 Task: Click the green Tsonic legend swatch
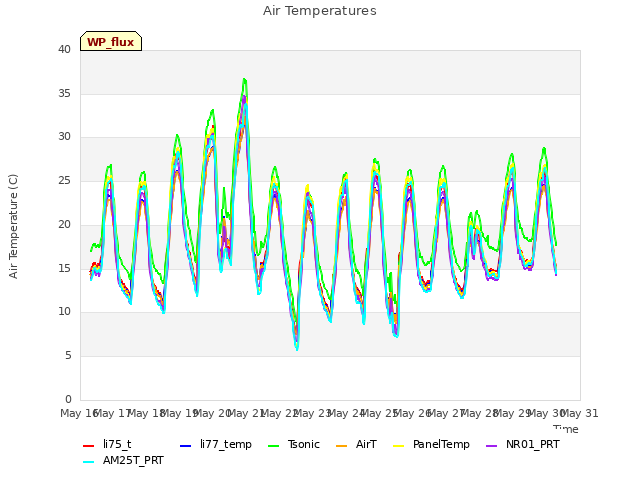(273, 446)
